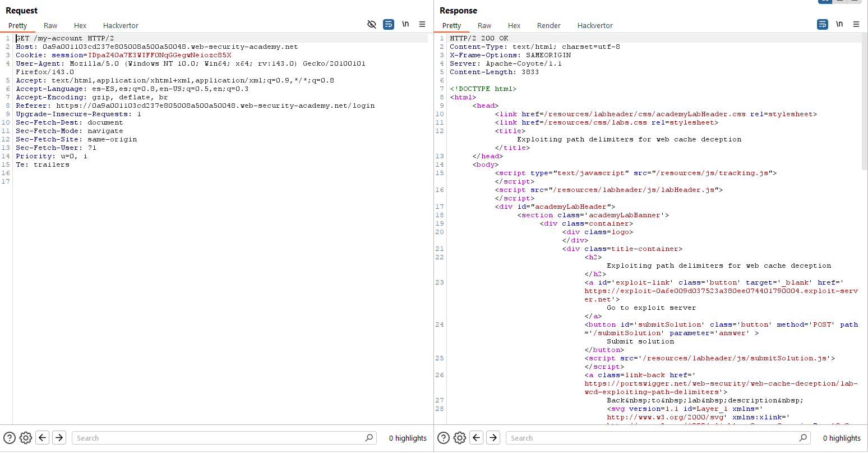
Task: Open the response panel hamburger options menu
Action: coord(856,24)
